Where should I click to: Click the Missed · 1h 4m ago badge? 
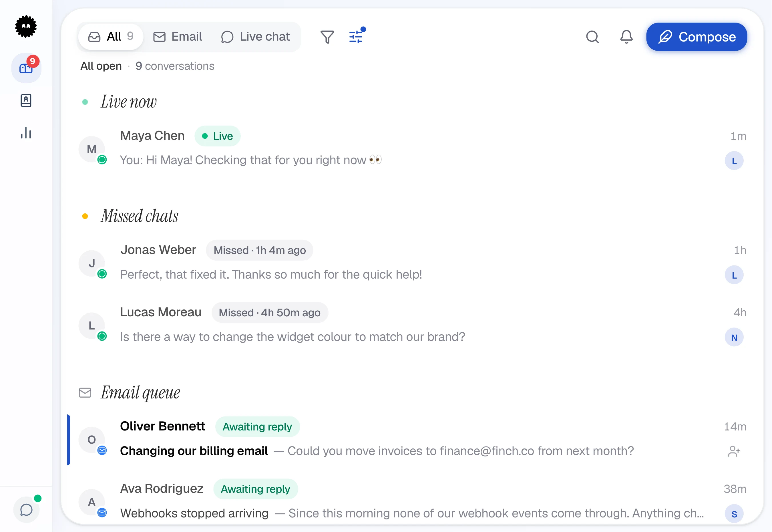[x=260, y=250]
